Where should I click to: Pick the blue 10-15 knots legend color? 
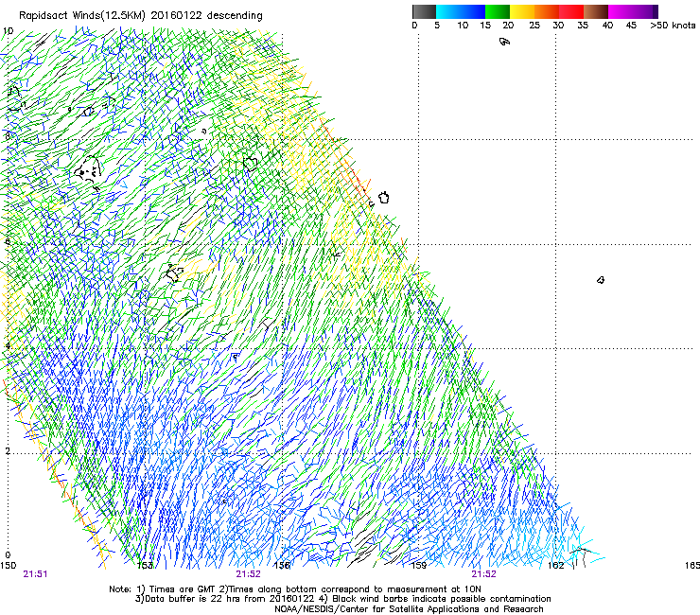click(x=473, y=11)
